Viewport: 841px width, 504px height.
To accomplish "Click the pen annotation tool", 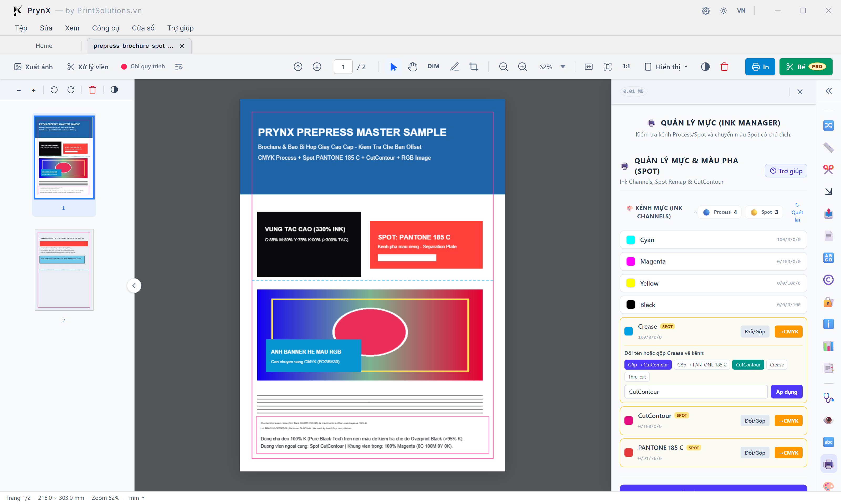I will (454, 67).
